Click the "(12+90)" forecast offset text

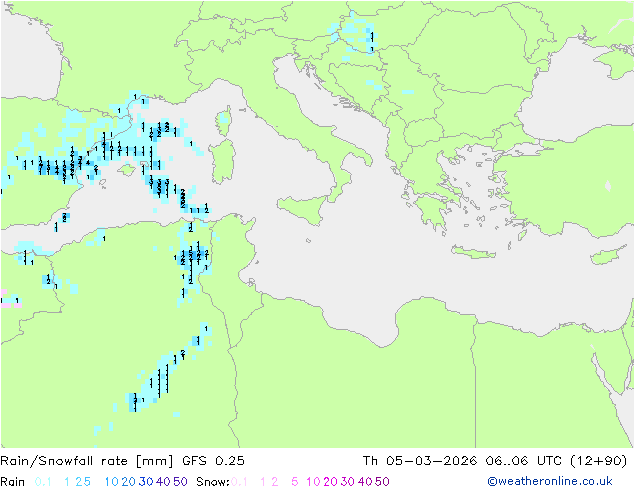[x=598, y=461]
